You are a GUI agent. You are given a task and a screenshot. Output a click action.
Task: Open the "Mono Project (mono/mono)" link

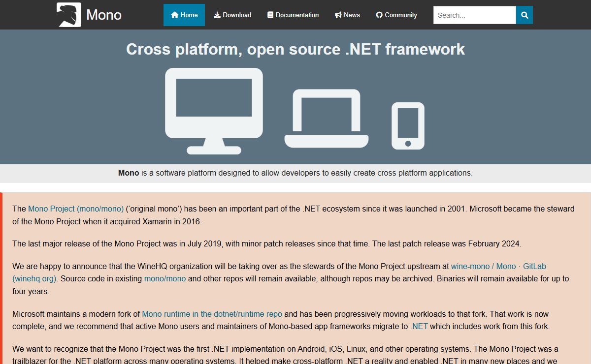pyautogui.click(x=76, y=209)
